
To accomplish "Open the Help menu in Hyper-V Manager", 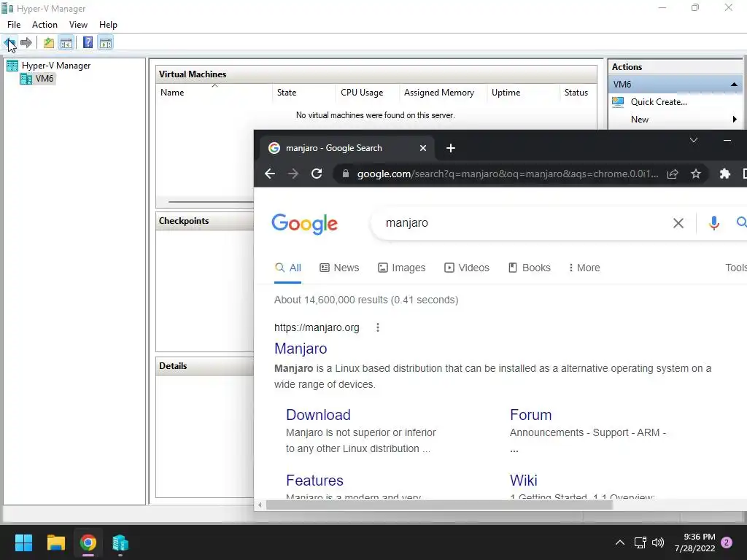I will [108, 25].
